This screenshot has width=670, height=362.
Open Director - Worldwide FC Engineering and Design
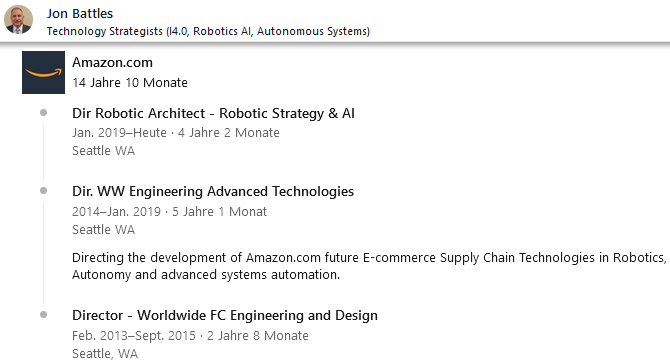pyautogui.click(x=225, y=315)
